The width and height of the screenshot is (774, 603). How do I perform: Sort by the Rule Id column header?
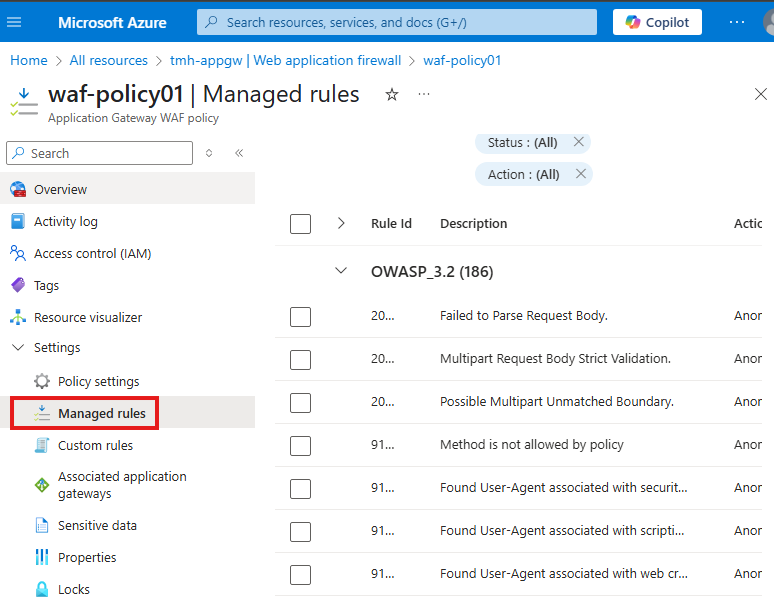[x=391, y=224]
